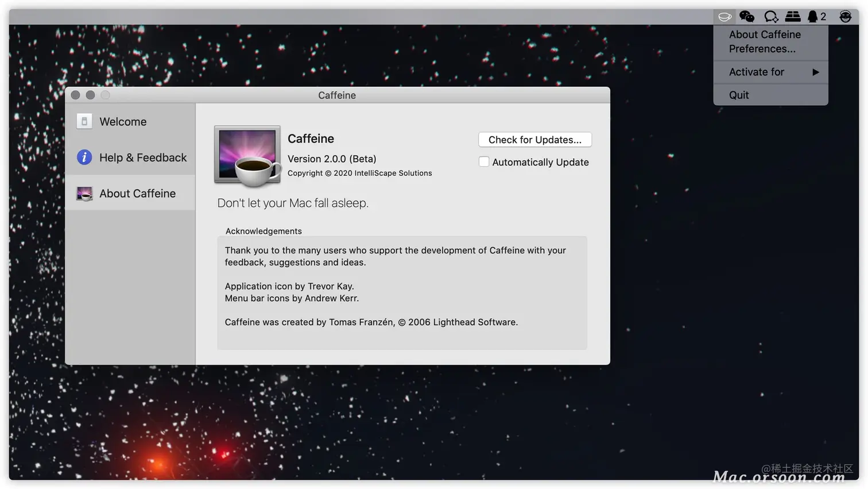Click the Caffeine app name heading
The height and width of the screenshot is (489, 868).
point(311,138)
